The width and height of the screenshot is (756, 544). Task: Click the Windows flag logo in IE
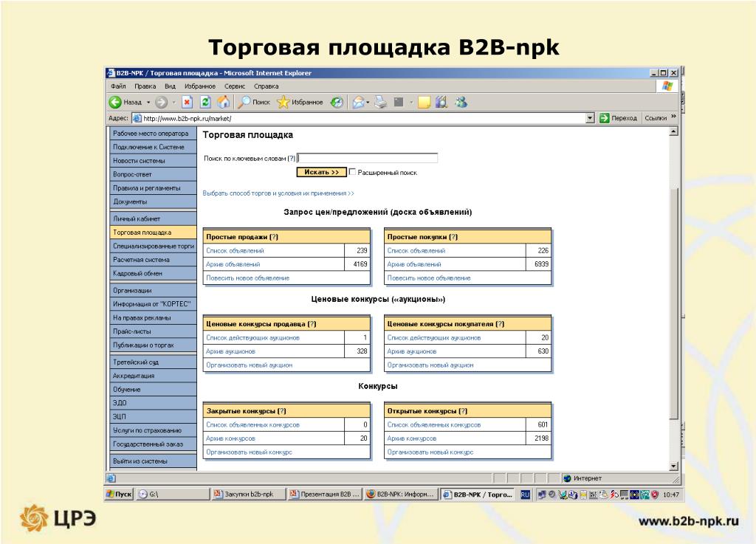coord(667,86)
